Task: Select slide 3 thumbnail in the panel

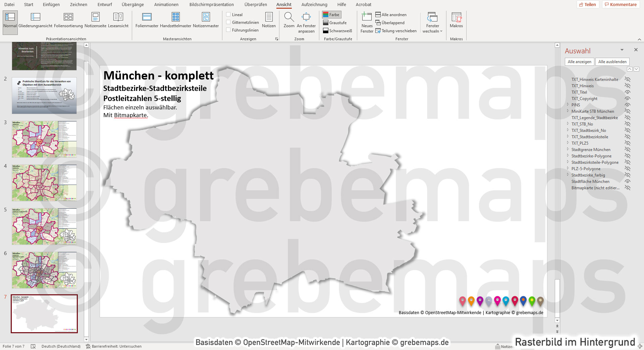Action: click(x=44, y=139)
